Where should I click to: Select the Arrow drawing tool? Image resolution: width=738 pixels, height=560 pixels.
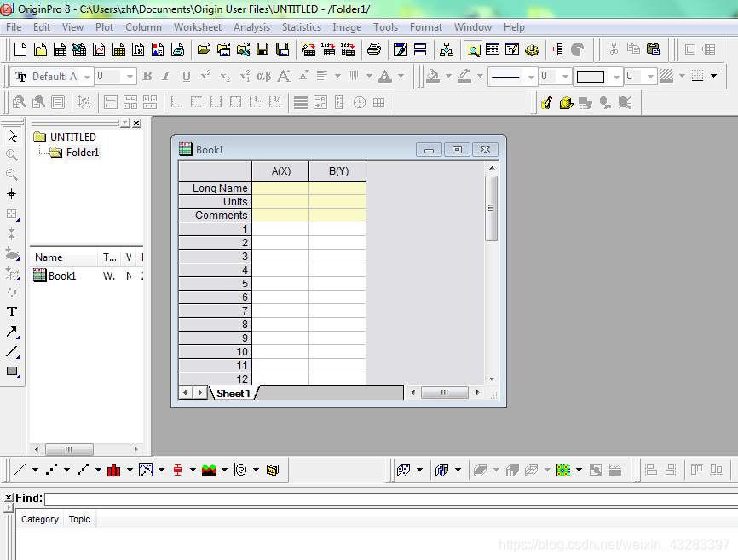coord(12,332)
